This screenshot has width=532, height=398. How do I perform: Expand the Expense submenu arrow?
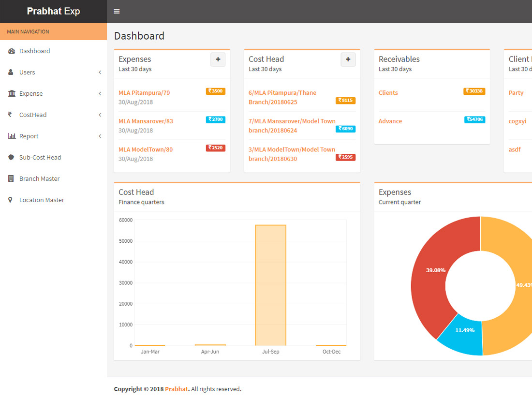point(100,94)
